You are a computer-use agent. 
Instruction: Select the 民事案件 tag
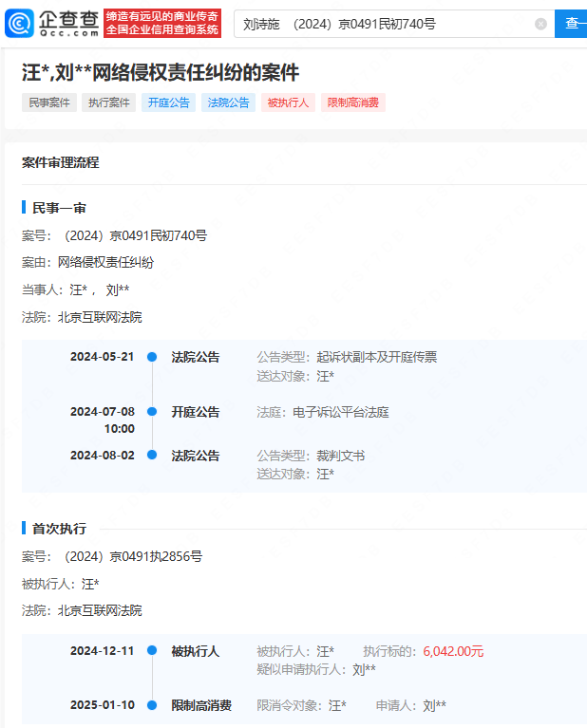[49, 103]
